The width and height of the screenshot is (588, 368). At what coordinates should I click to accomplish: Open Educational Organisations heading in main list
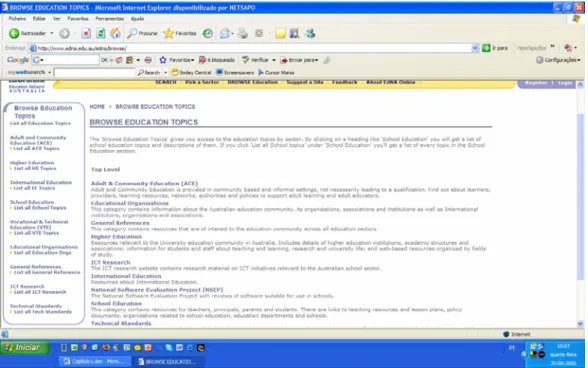click(130, 203)
